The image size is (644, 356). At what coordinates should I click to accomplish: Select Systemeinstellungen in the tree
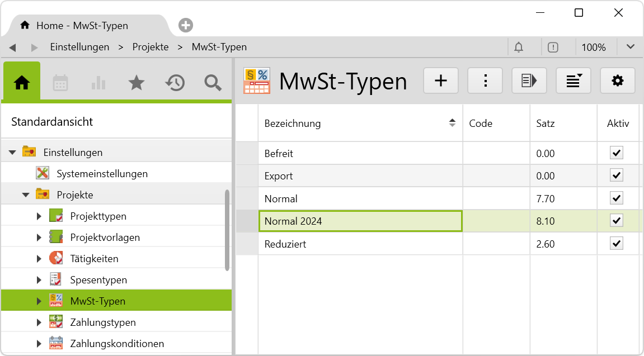click(x=102, y=173)
